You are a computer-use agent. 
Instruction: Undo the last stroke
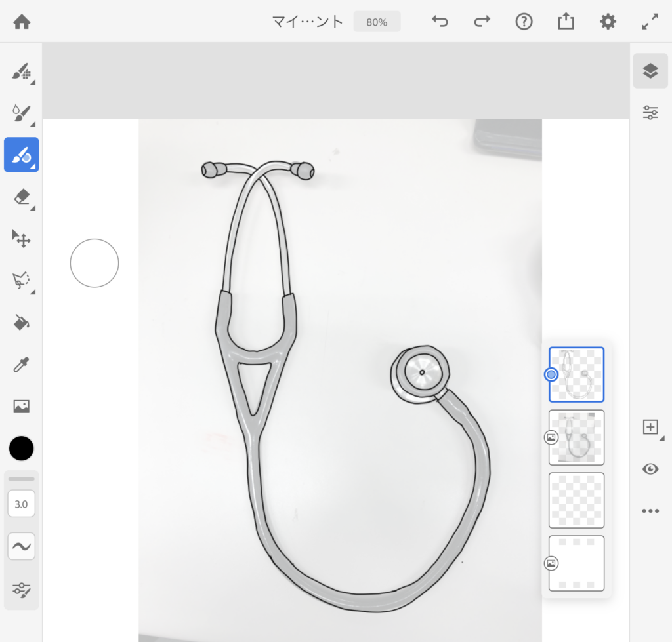click(x=440, y=22)
